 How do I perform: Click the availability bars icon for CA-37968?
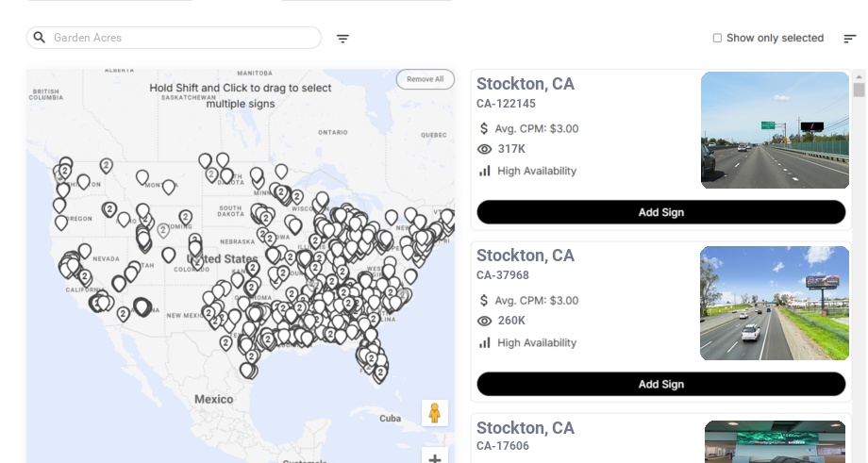coord(485,342)
